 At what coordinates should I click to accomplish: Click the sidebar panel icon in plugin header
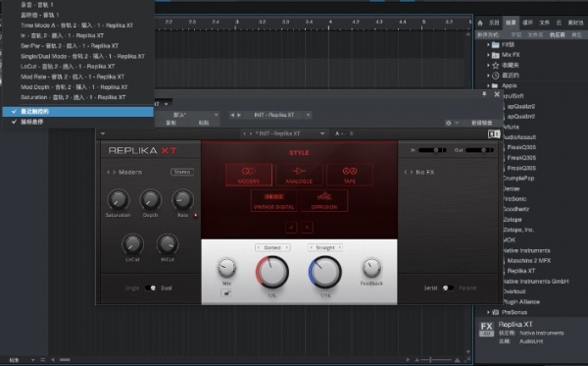click(x=494, y=134)
